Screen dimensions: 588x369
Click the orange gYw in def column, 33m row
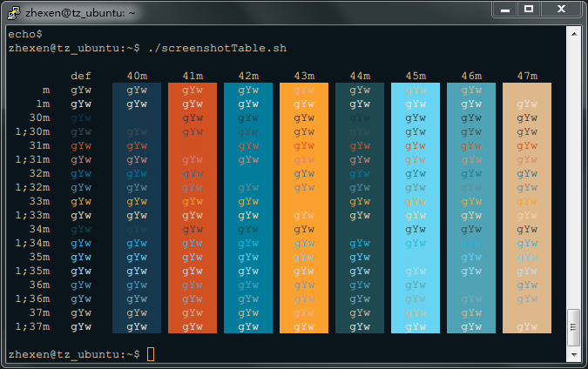[x=81, y=202]
